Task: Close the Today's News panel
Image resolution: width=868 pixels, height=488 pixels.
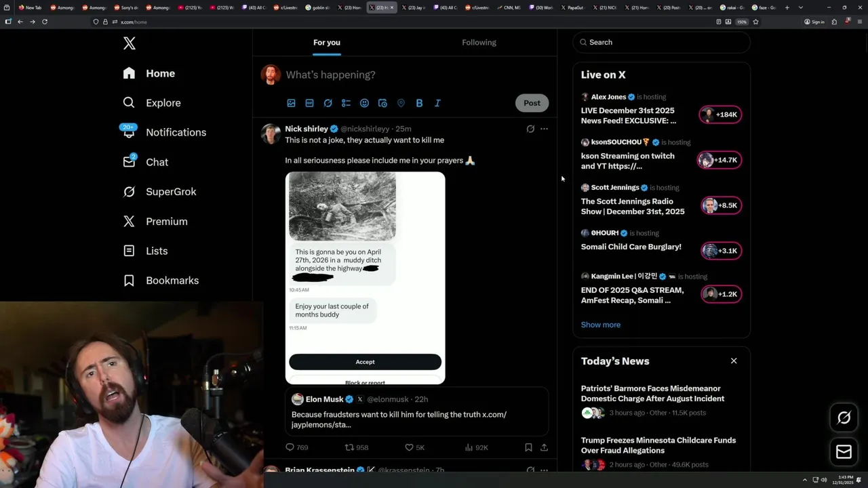Action: pos(734,361)
